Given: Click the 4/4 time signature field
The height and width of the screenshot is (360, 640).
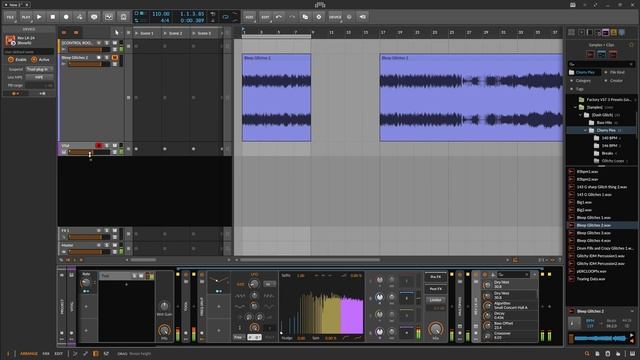Looking at the screenshot, I should [x=165, y=20].
